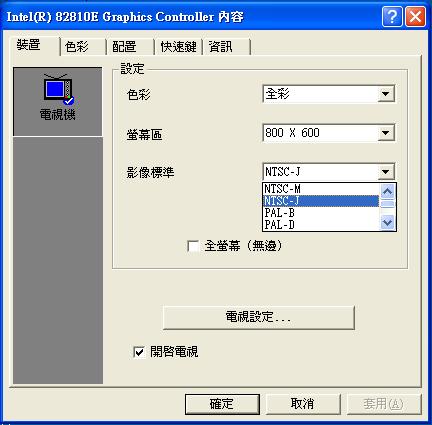Cancel with the 取消 button
The width and height of the screenshot is (432, 425).
(303, 404)
